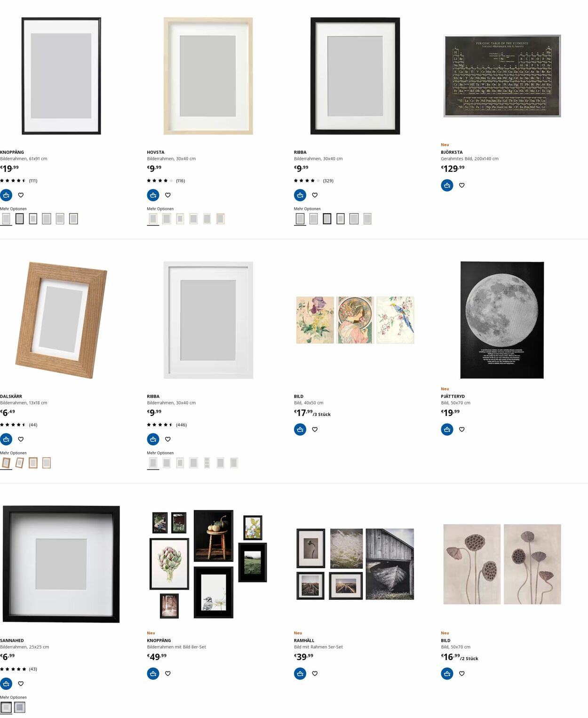View periodic table BJÖRKSTA product image
This screenshot has height=718, width=588.
pyautogui.click(x=502, y=76)
